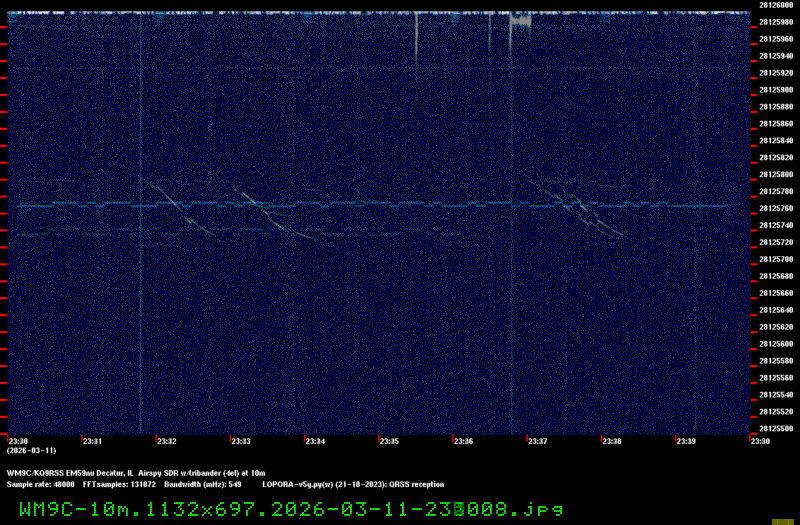Click the 28125960 frequency label
This screenshot has height=525, width=800.
(776, 39)
